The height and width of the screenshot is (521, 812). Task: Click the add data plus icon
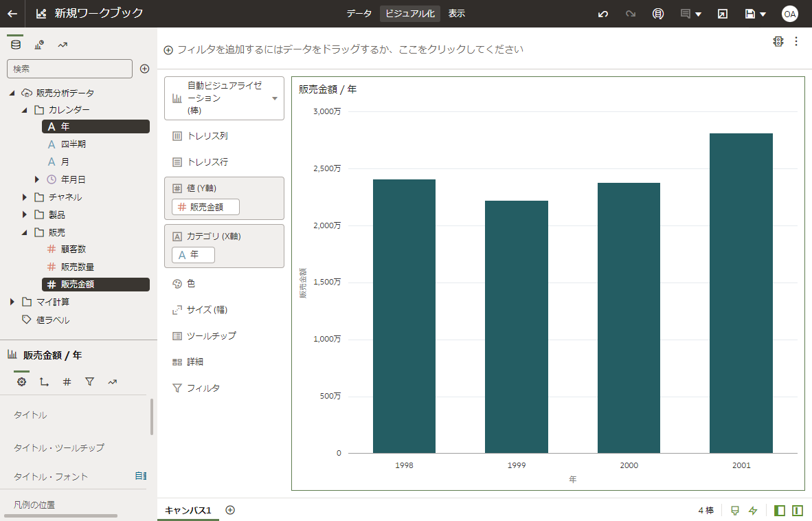tap(144, 69)
